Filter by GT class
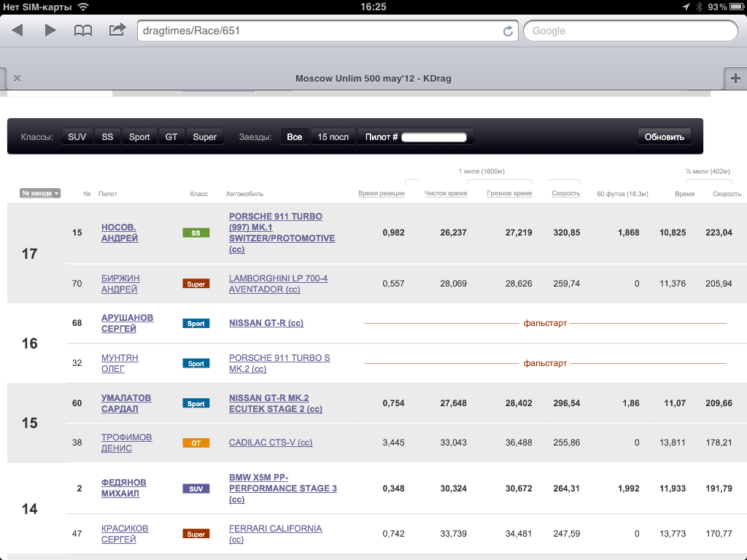This screenshot has height=560, width=747. tap(171, 137)
